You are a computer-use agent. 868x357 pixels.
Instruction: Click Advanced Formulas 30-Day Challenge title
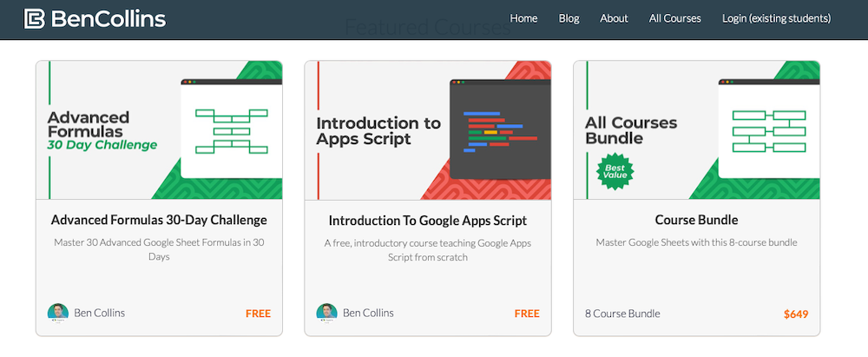[159, 220]
